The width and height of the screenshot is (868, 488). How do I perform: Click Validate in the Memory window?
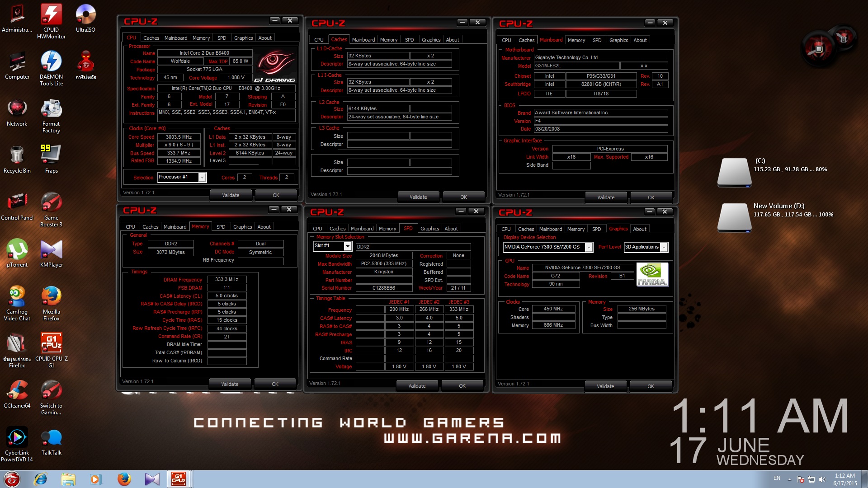[x=230, y=384]
